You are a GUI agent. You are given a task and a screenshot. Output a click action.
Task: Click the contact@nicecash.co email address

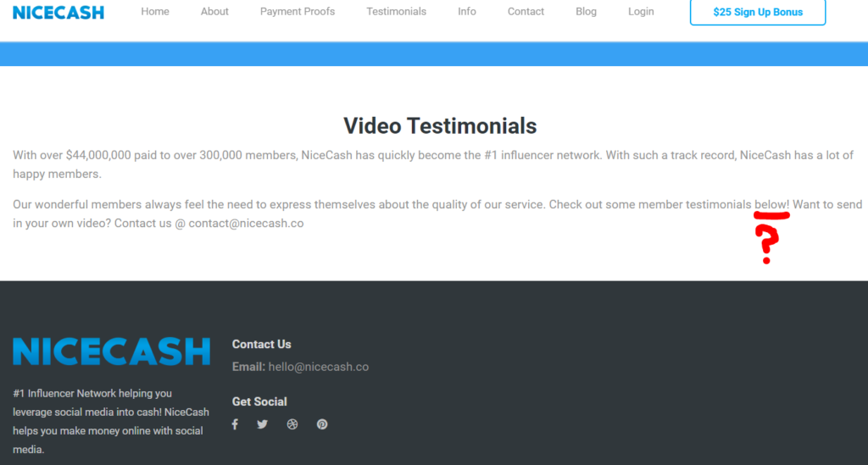click(x=246, y=224)
